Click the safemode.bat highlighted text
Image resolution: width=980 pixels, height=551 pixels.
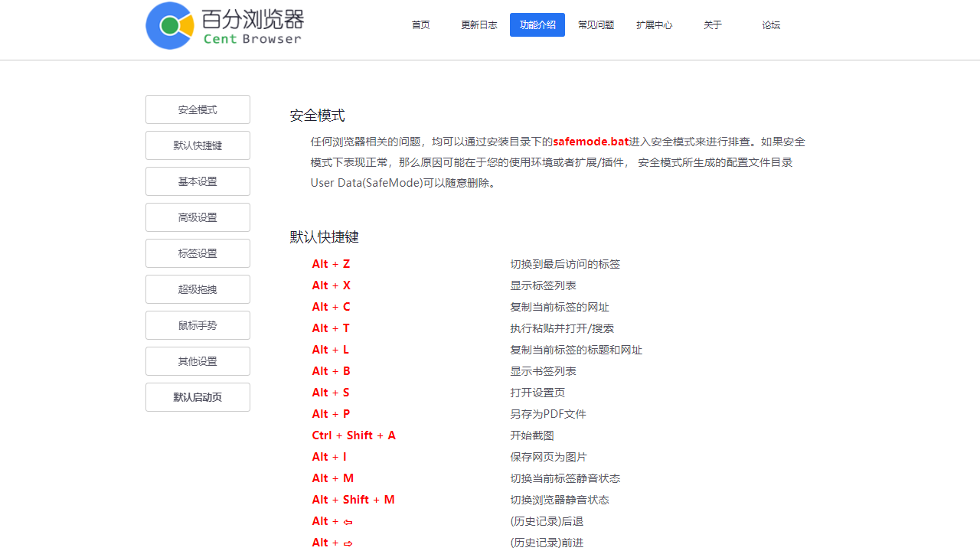click(590, 142)
